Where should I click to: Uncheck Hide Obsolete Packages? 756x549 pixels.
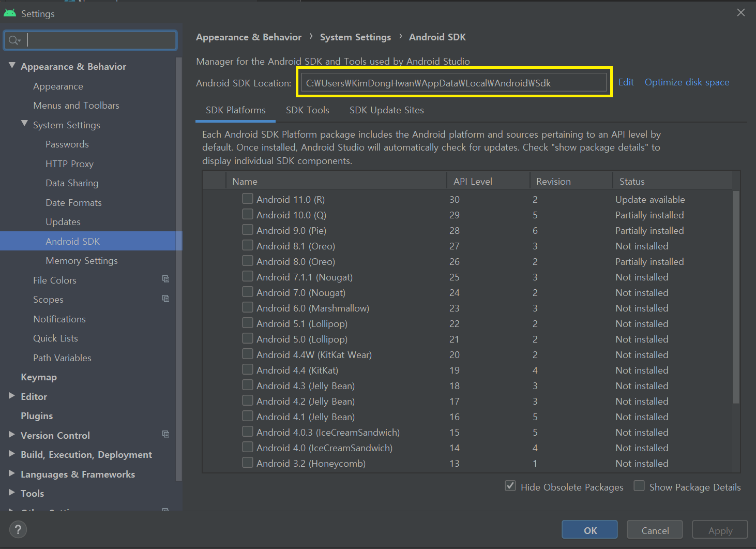coord(510,486)
